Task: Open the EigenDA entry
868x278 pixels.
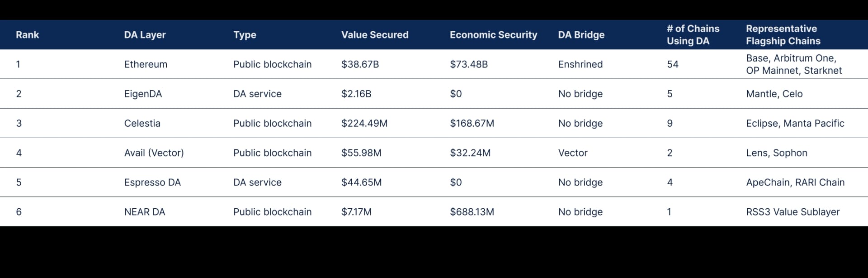Action: (143, 94)
